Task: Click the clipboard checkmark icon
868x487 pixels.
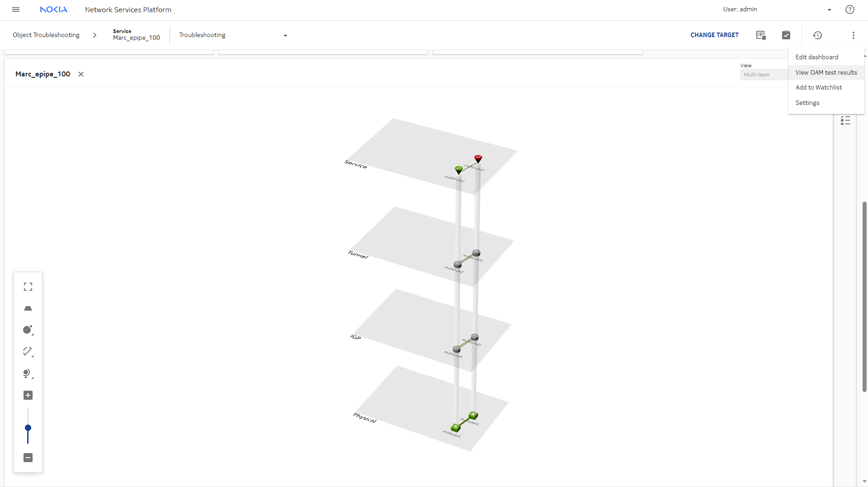Action: coord(786,35)
